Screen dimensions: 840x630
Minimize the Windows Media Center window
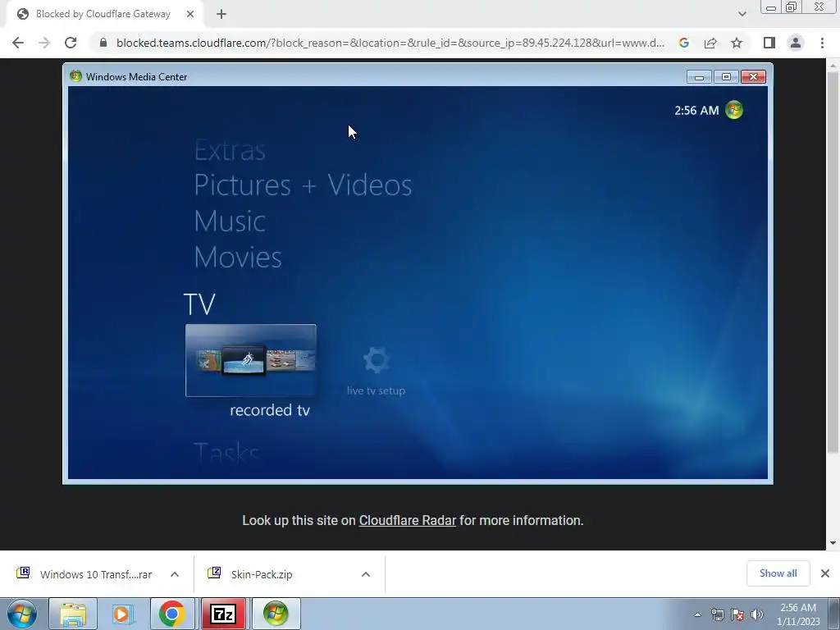(x=699, y=77)
